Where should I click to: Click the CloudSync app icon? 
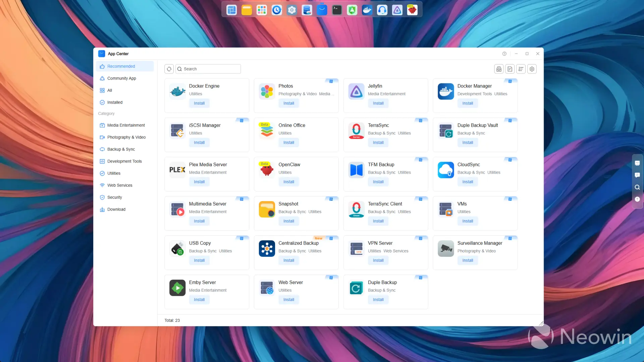(x=446, y=170)
